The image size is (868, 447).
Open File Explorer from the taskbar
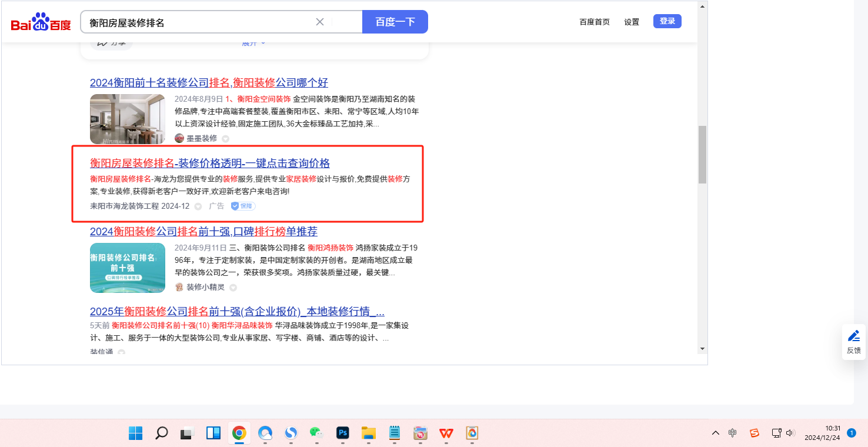369,433
